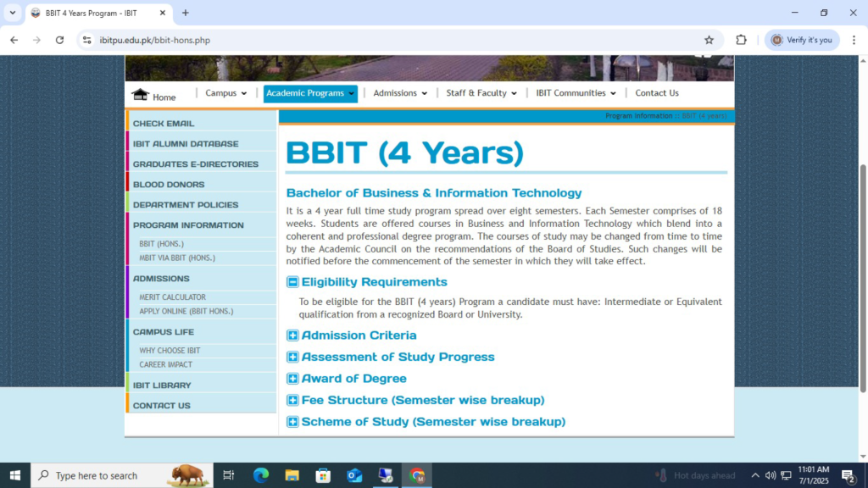Open IBIT LIBRARY sidebar link
This screenshot has width=868, height=488.
(162, 385)
